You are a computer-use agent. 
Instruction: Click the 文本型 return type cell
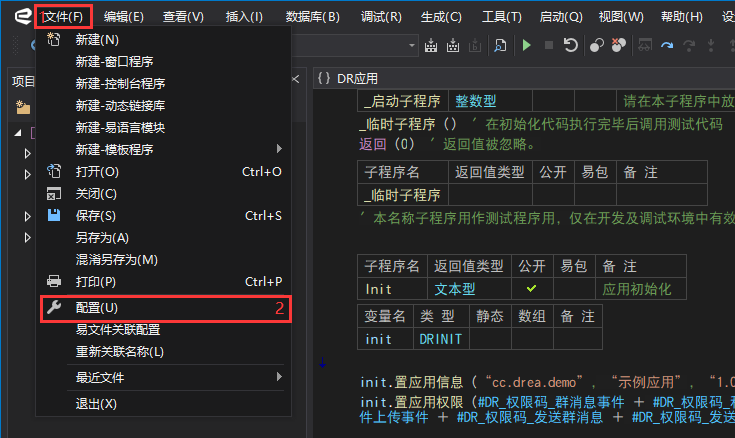click(455, 288)
